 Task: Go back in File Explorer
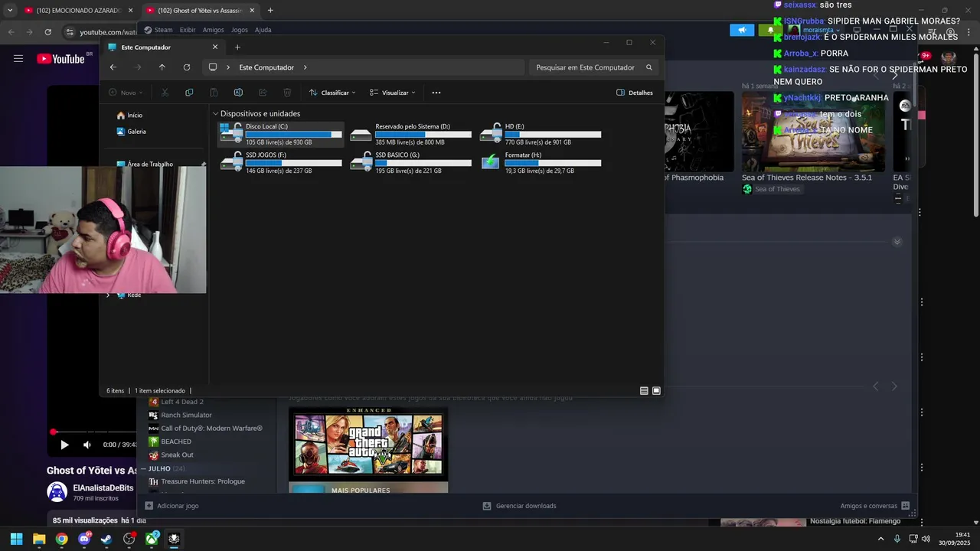point(113,67)
